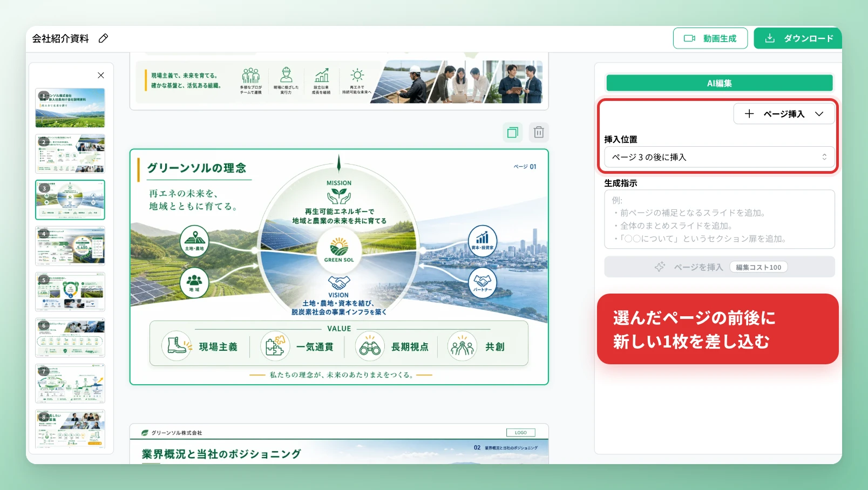Click the LOGO placeholder on the next slide
Screen dimensions: 868x490
click(x=521, y=432)
